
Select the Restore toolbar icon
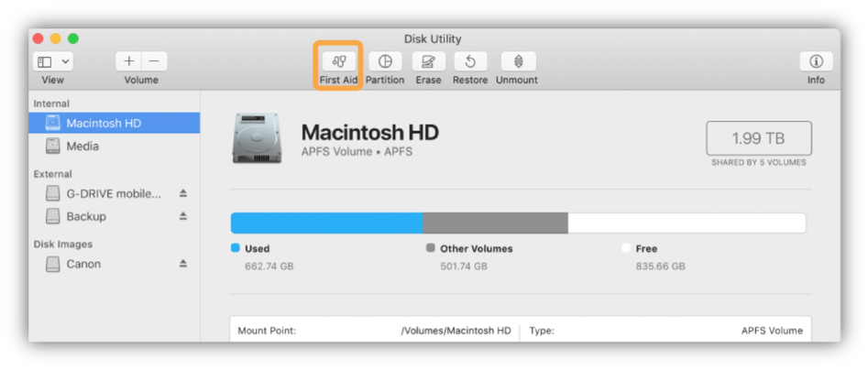470,61
